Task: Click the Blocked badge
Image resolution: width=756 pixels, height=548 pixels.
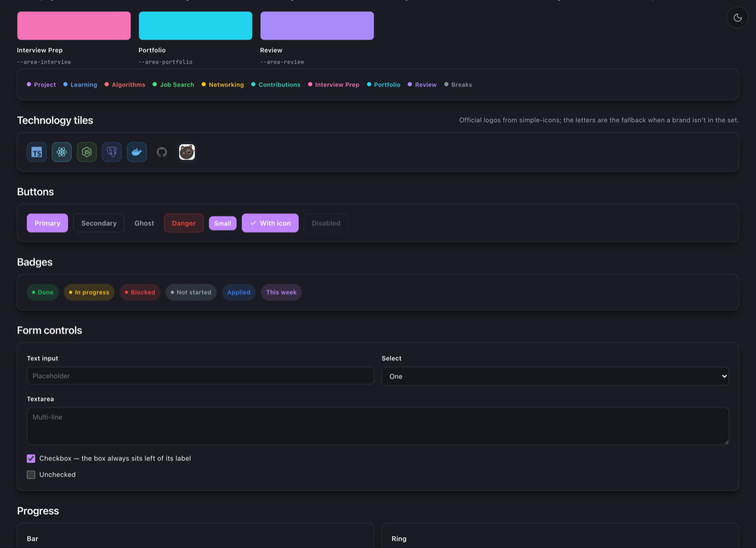Action: coord(140,292)
